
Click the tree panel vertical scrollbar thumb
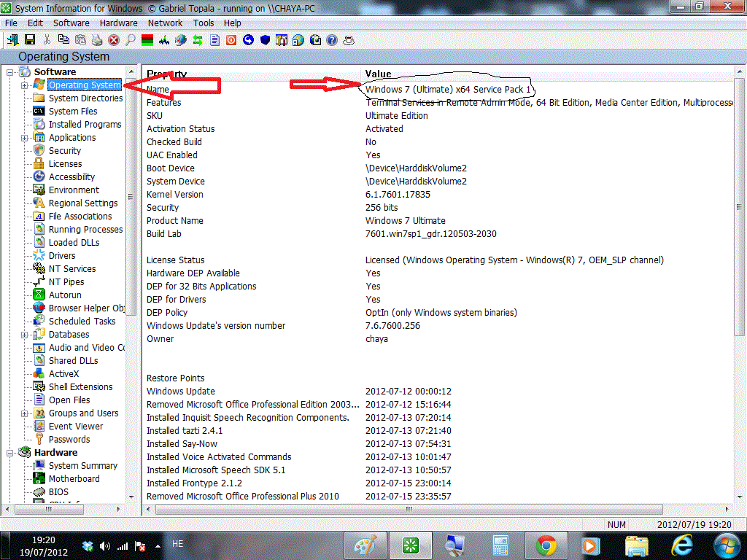coord(131,197)
